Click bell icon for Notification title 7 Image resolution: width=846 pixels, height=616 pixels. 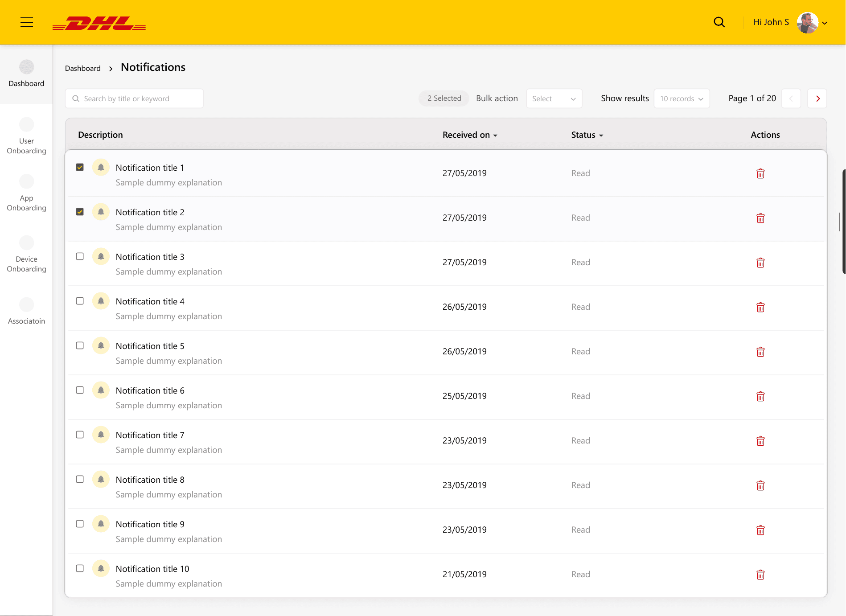101,435
